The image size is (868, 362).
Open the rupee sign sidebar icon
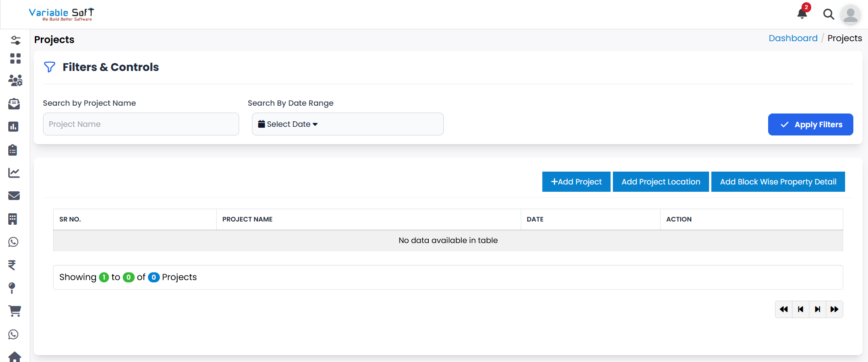(x=12, y=265)
